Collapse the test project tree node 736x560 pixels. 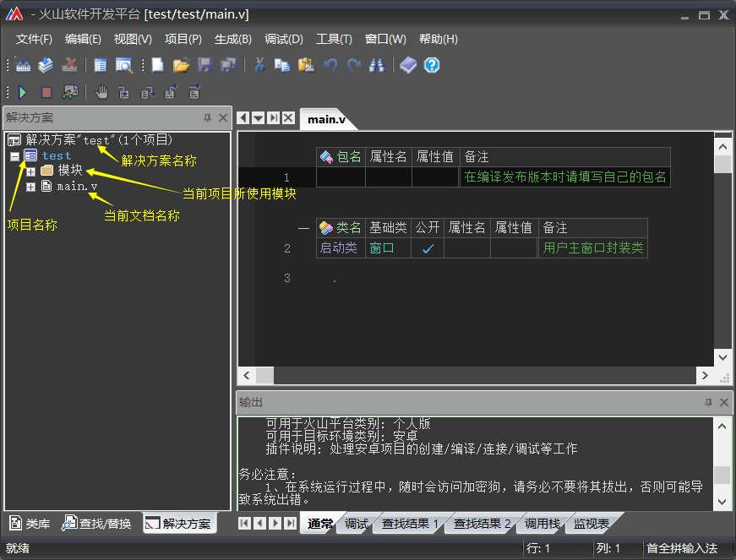[14, 156]
